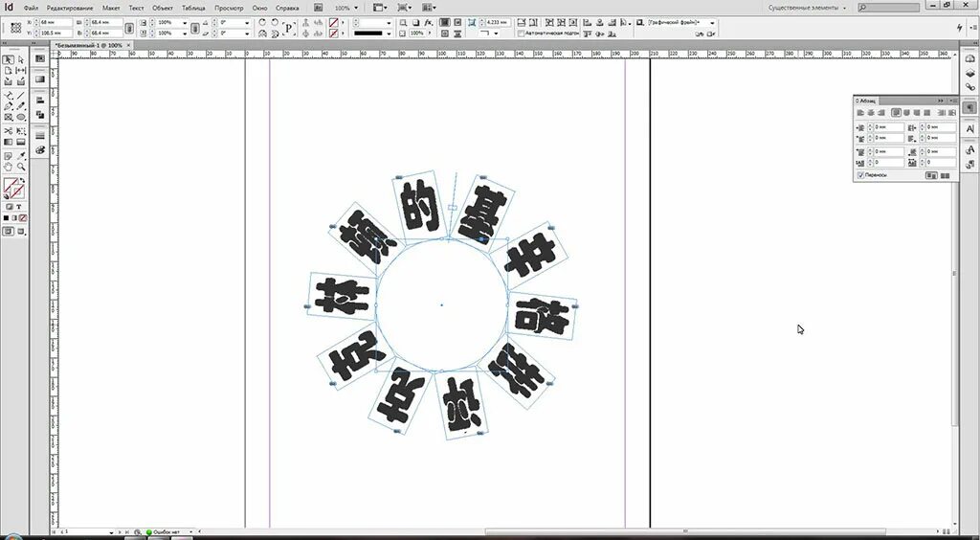
Task: Toggle the Переносы hyphenation checkbox
Action: (x=861, y=175)
